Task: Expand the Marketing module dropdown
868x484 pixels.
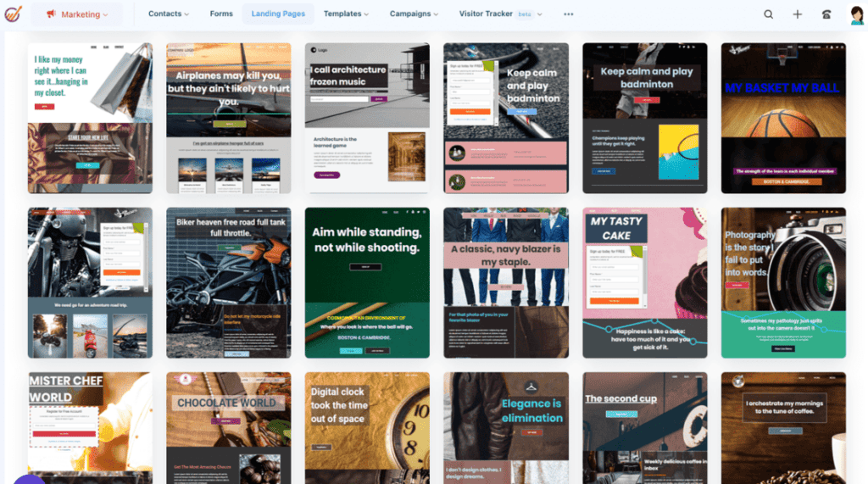Action: [x=77, y=14]
